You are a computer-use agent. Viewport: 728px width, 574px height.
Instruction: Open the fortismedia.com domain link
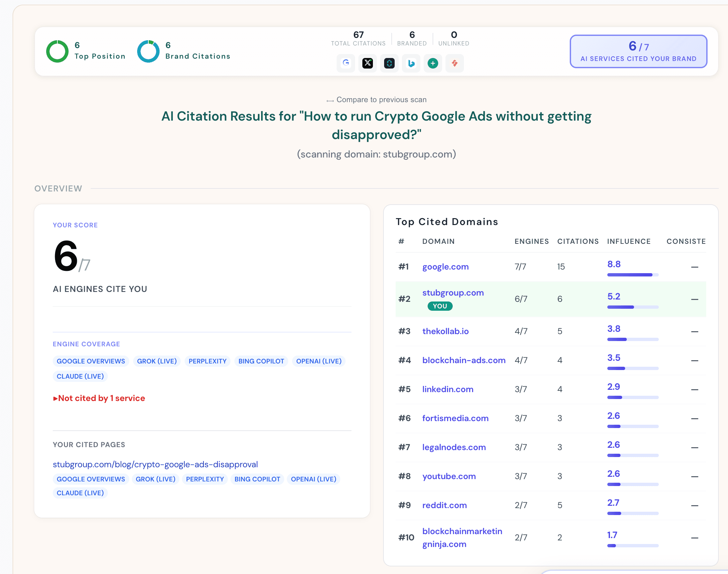click(x=455, y=418)
